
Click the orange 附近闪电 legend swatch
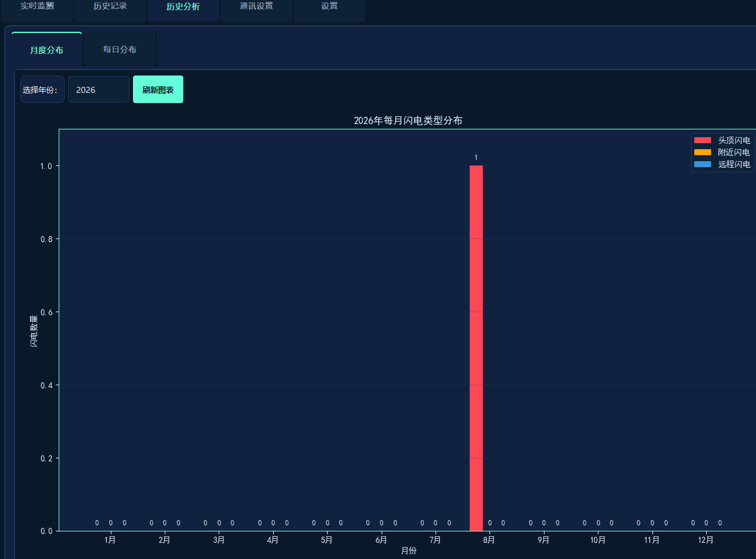(703, 152)
